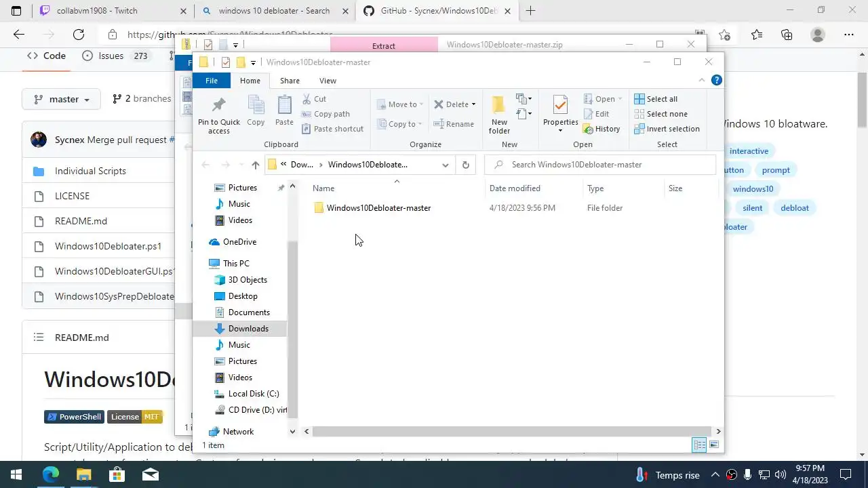Open Edge Favorites star icon
This screenshot has height=488, width=868.
757,35
